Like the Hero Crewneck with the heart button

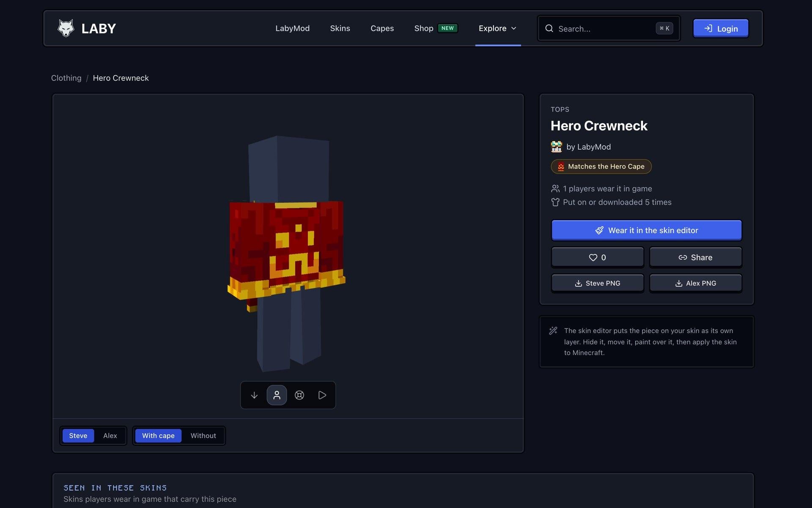coord(598,257)
